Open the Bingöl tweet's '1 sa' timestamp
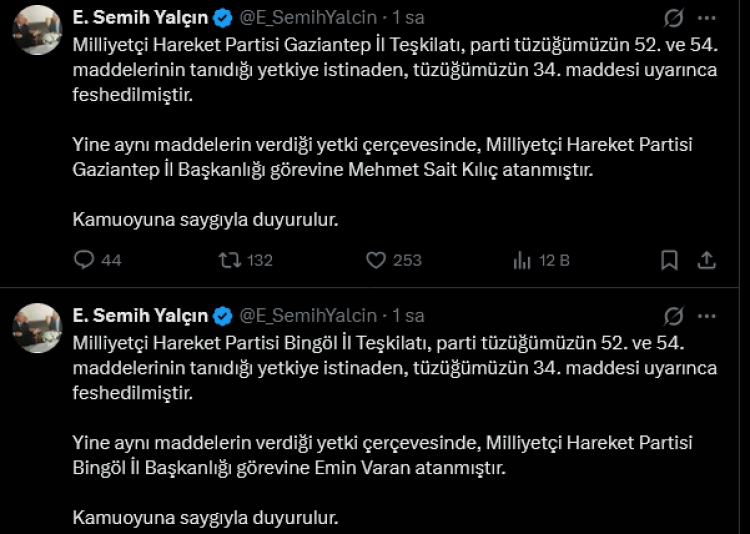The width and height of the screenshot is (750, 534). pyautogui.click(x=409, y=316)
